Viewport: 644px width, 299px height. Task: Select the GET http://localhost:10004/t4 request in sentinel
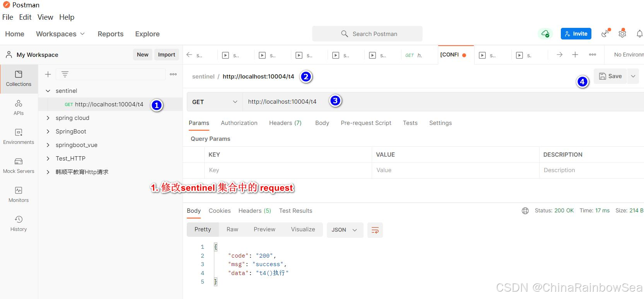(x=110, y=104)
